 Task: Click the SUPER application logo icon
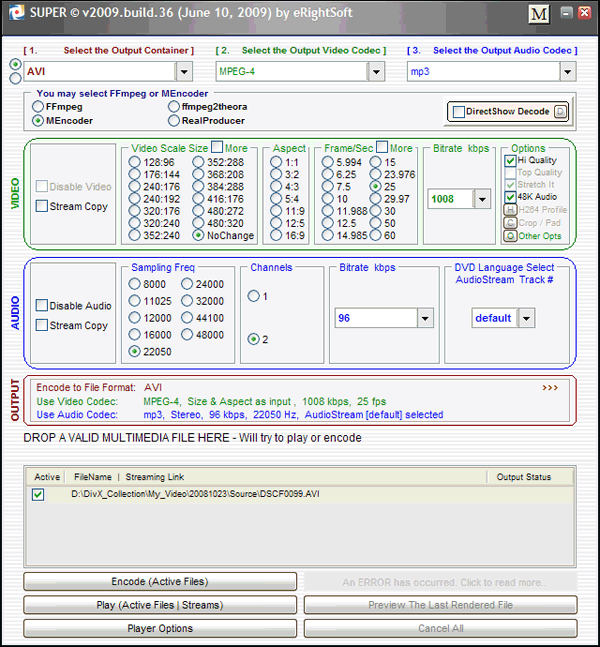pyautogui.click(x=17, y=12)
